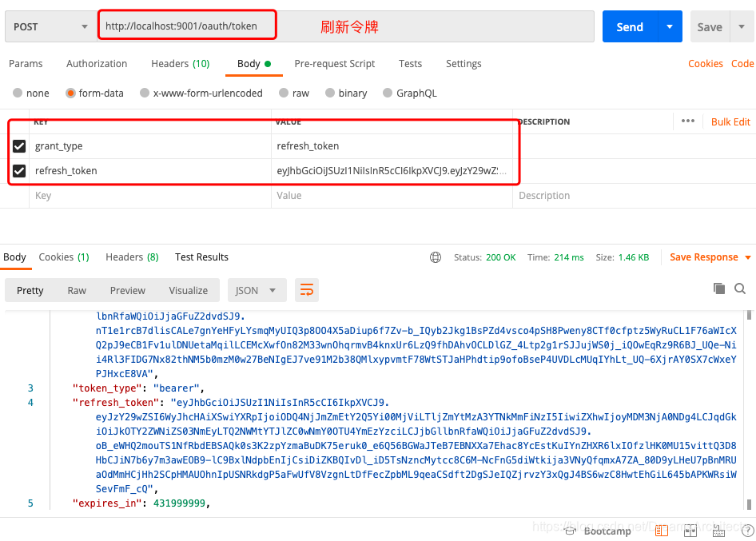Click the Time 214 ms value
Viewport: 756px width, 541px height.
click(569, 257)
